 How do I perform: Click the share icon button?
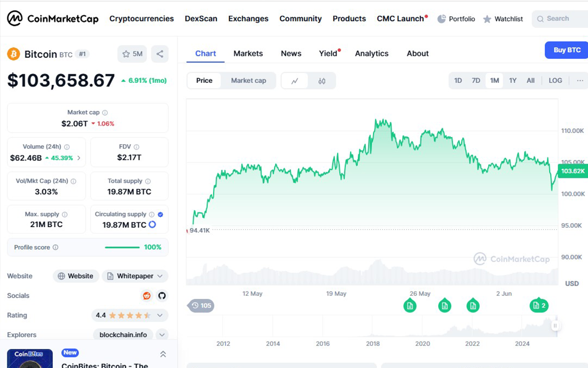[160, 54]
